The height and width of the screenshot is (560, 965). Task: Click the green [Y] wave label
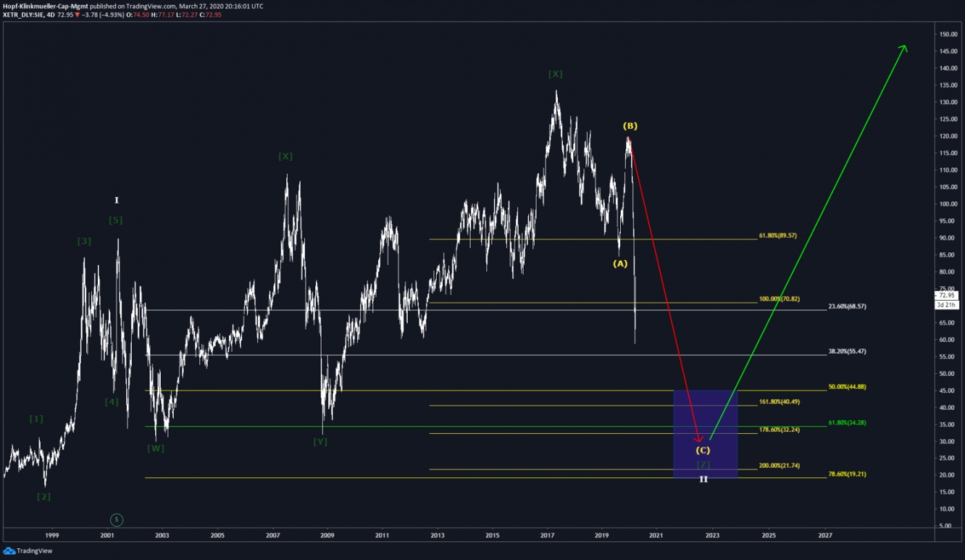click(320, 442)
